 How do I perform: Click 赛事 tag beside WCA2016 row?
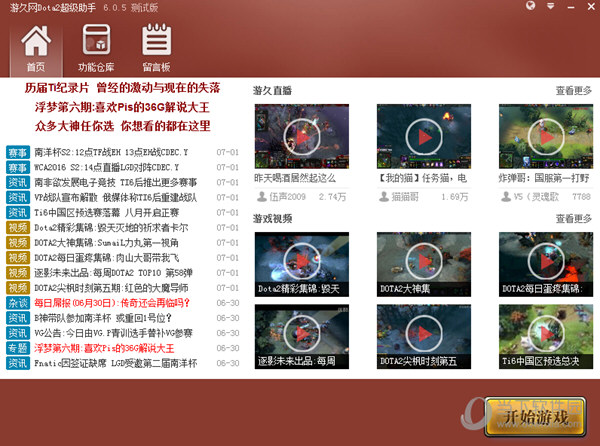coord(18,168)
